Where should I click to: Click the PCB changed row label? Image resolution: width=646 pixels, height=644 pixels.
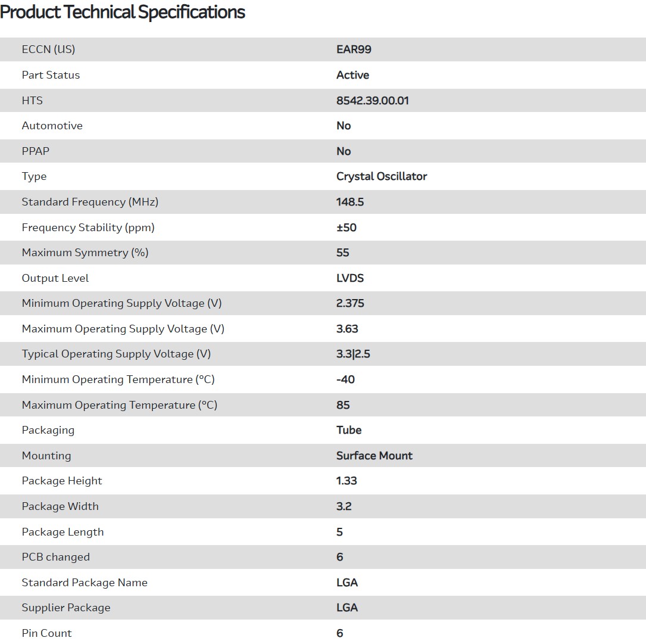[x=55, y=557]
